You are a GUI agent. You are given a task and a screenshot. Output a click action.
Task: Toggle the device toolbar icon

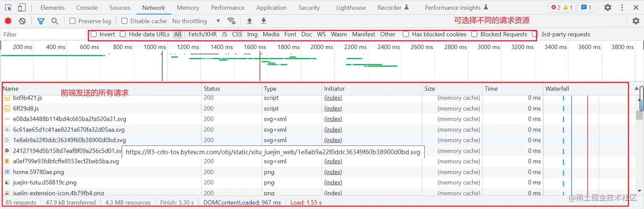tap(22, 8)
